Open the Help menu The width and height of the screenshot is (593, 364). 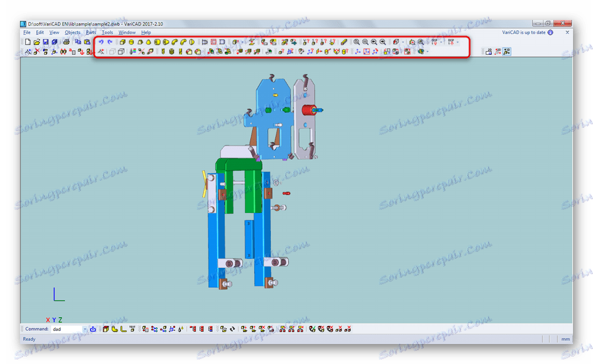[x=146, y=32]
